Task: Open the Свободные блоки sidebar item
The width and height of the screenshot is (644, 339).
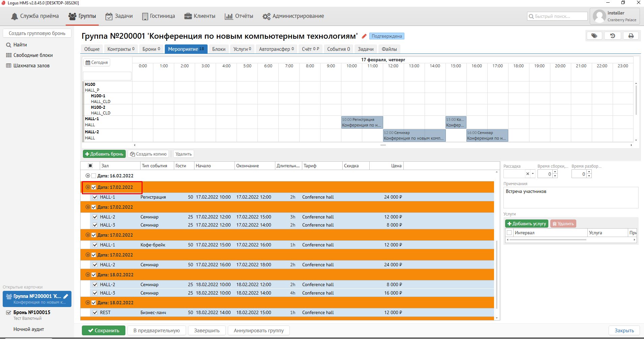Action: (x=33, y=55)
